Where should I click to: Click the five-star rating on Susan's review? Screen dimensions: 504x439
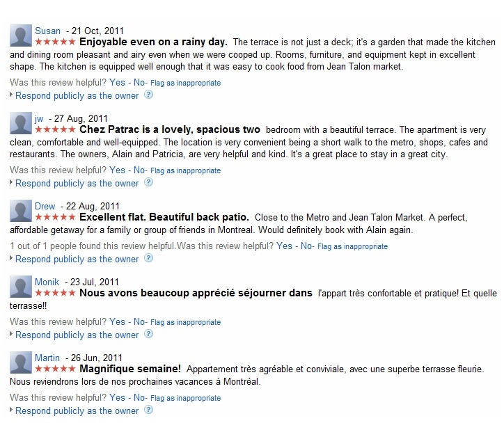[x=55, y=42]
